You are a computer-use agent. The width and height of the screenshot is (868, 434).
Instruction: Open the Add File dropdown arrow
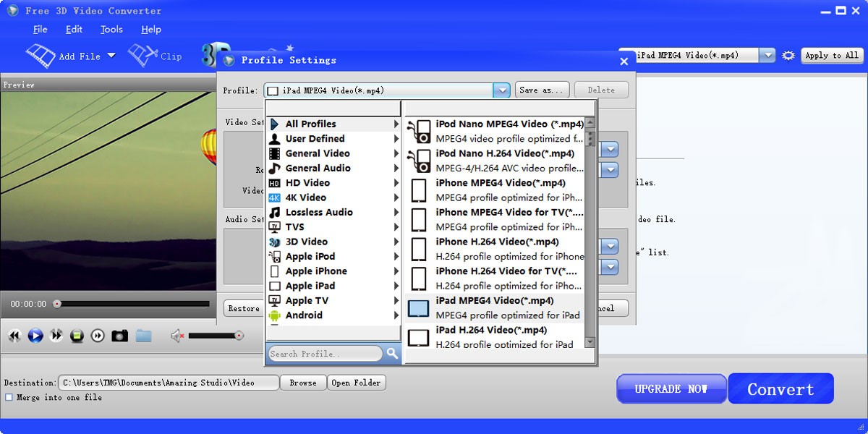coord(111,56)
